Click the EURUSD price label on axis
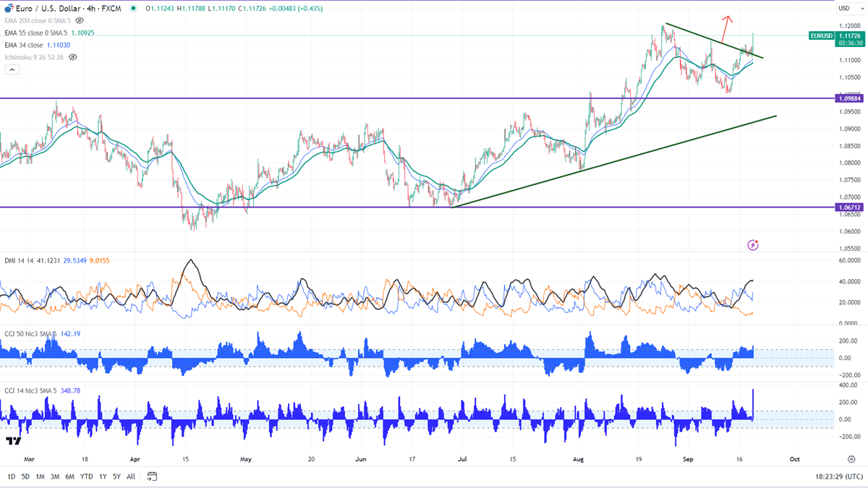This screenshot has height=488, width=868. coord(822,35)
